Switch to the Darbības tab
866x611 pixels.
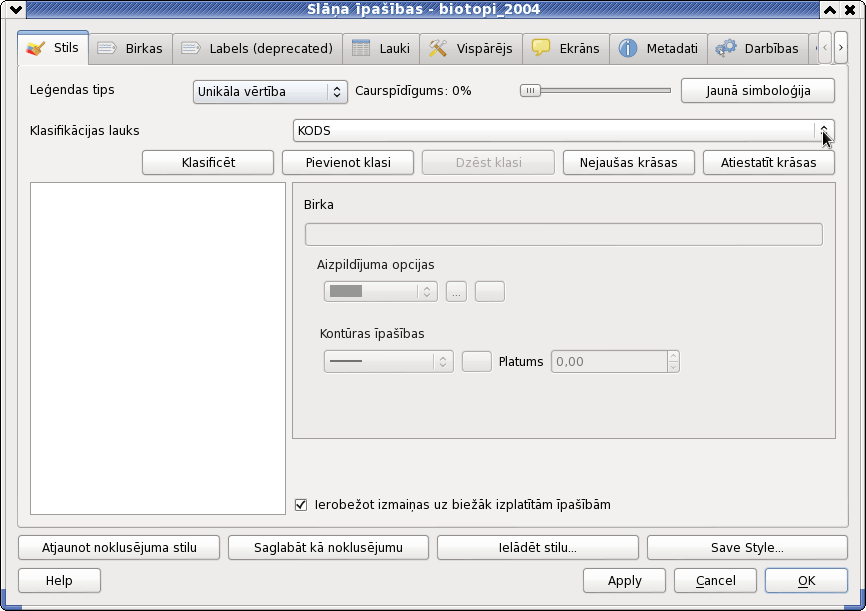coord(757,49)
